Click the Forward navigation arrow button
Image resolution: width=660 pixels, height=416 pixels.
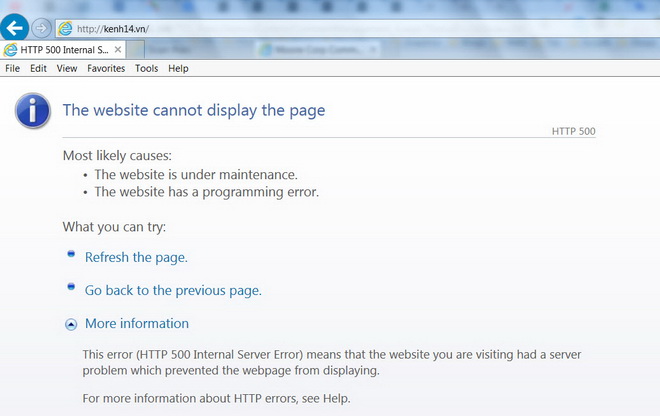click(x=41, y=28)
